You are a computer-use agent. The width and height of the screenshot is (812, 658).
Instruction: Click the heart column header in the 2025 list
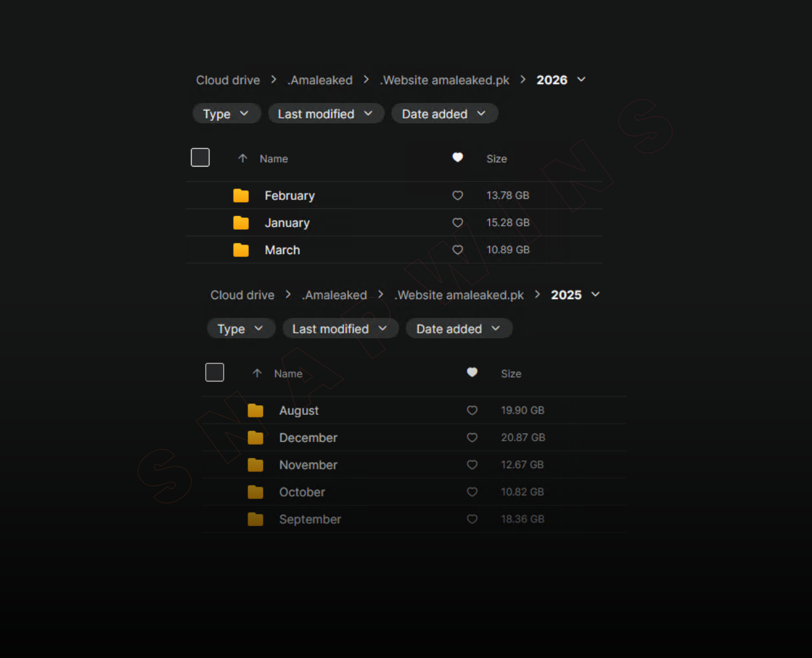472,372
